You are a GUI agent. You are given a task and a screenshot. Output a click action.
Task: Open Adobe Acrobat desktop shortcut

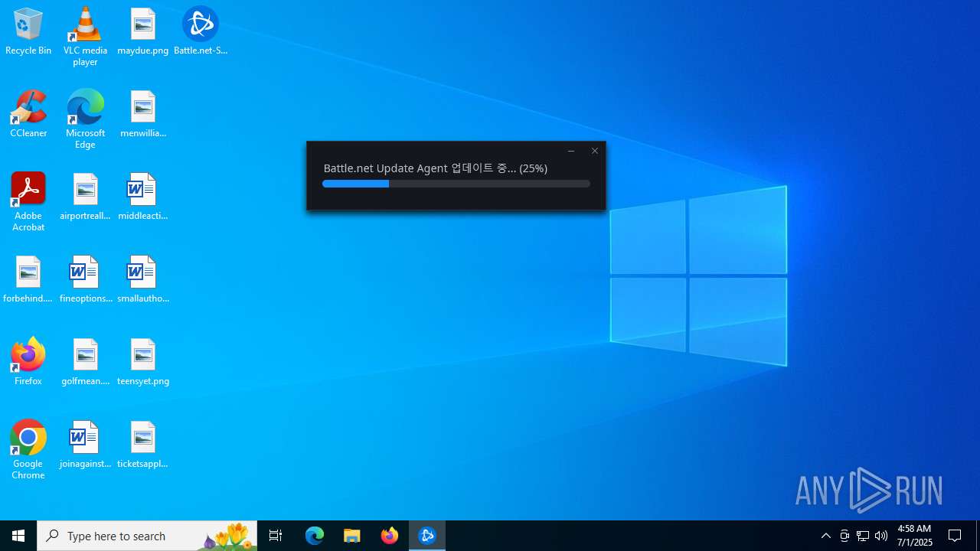pos(28,202)
